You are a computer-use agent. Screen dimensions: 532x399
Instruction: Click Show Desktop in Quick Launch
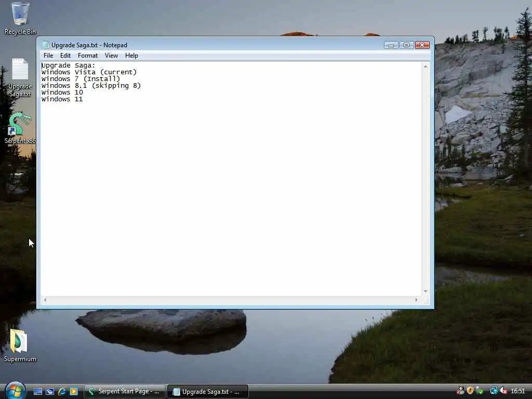pos(37,392)
